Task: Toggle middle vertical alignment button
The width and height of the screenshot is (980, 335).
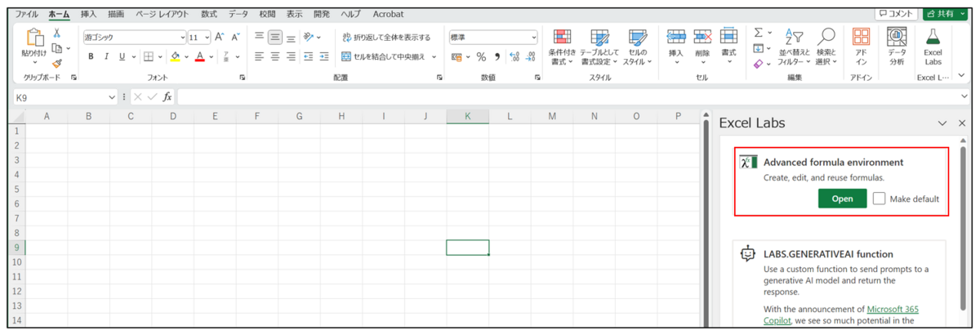Action: (275, 37)
